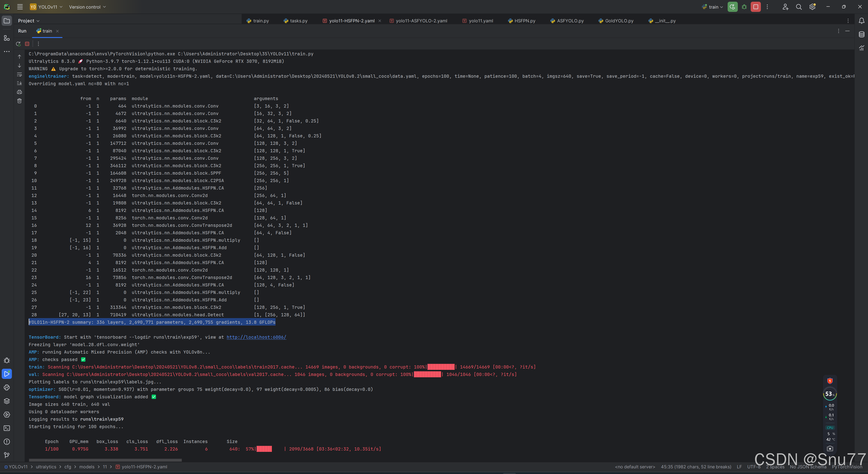Click the red stop icon in Run panel toolbar

coord(27,44)
